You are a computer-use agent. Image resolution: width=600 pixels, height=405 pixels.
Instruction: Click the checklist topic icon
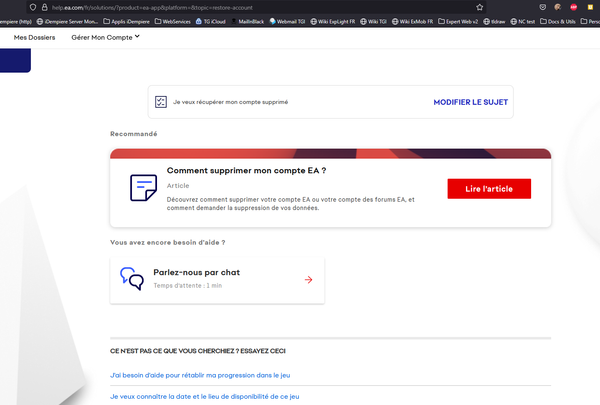point(161,102)
